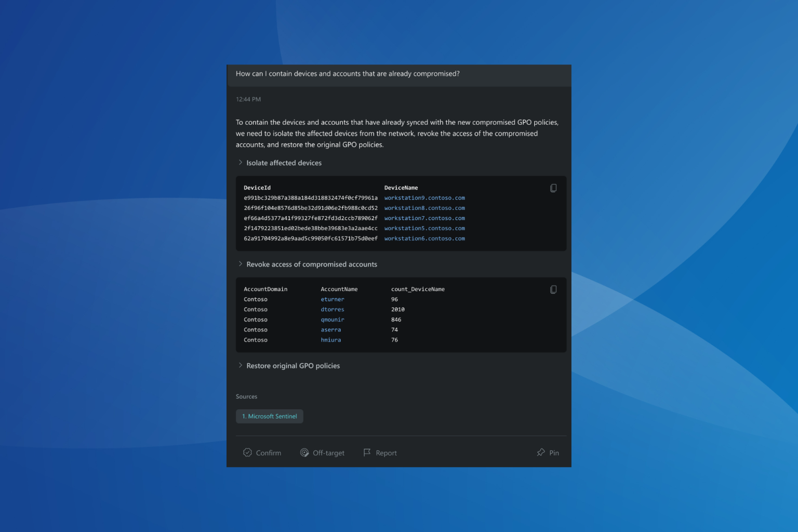Click Contoso domain in the eturner row
The image size is (798, 532).
[256, 299]
